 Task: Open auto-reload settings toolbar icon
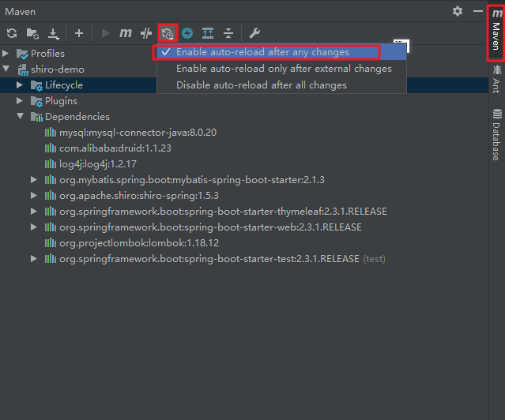[168, 33]
